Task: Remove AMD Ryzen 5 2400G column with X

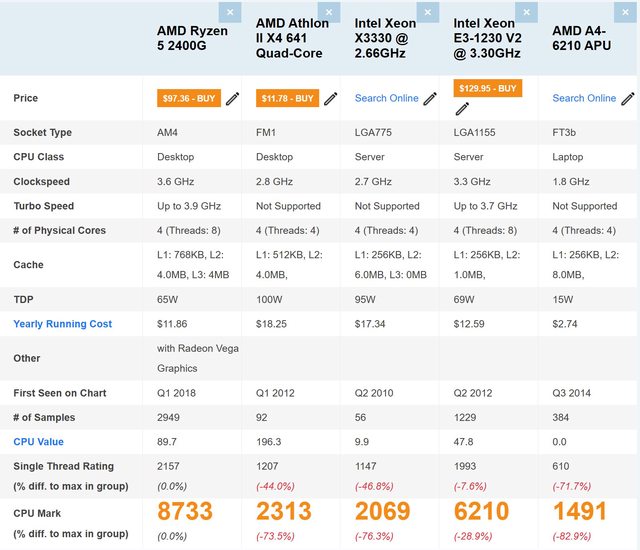Action: [230, 12]
